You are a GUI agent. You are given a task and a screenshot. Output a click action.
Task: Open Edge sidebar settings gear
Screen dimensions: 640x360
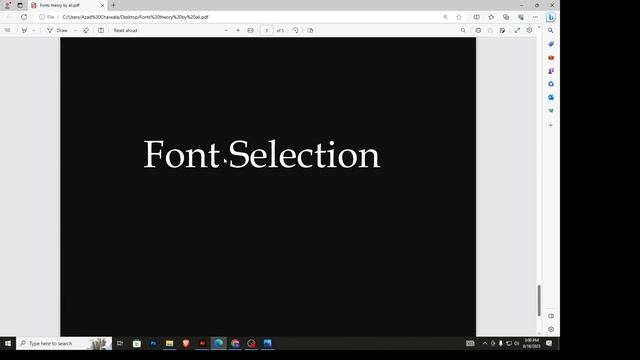tap(551, 329)
